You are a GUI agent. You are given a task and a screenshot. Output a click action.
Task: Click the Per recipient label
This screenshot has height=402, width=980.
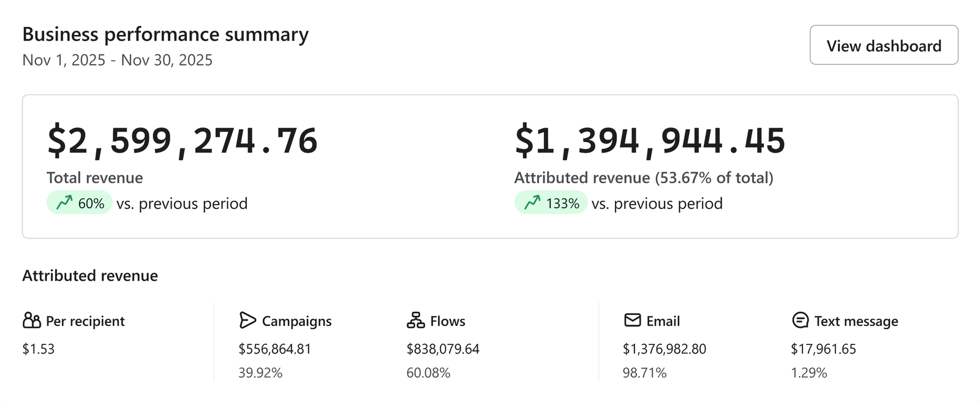(85, 321)
